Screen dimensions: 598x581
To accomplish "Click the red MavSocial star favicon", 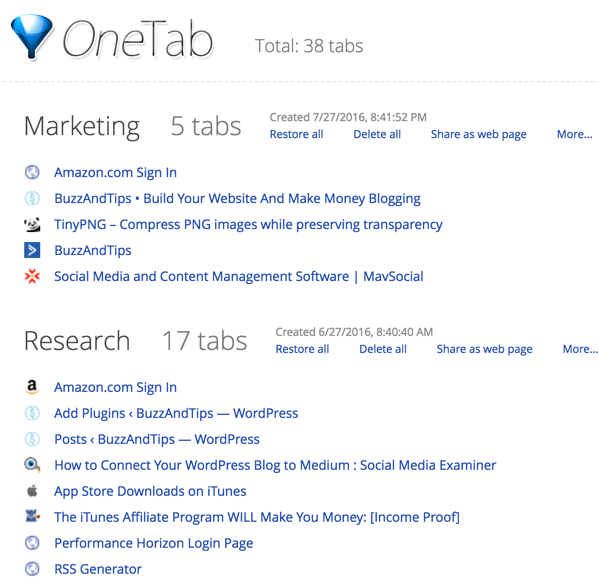I will pyautogui.click(x=32, y=276).
